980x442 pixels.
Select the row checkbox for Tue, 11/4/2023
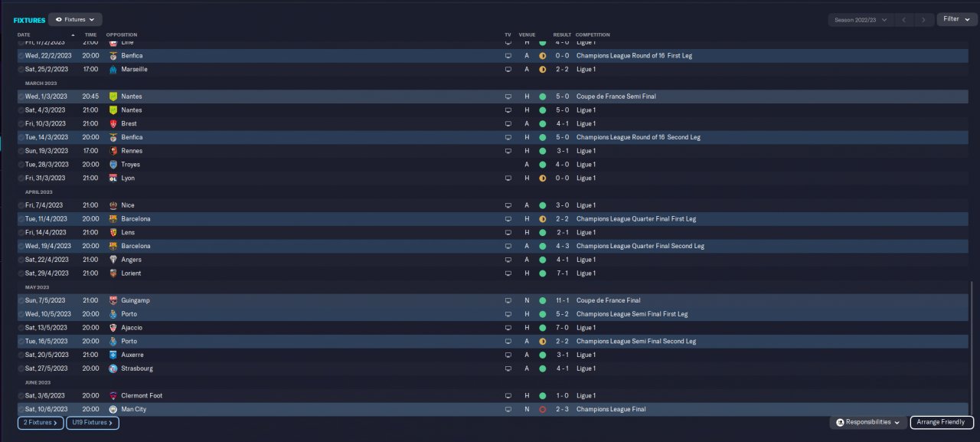pyautogui.click(x=21, y=219)
